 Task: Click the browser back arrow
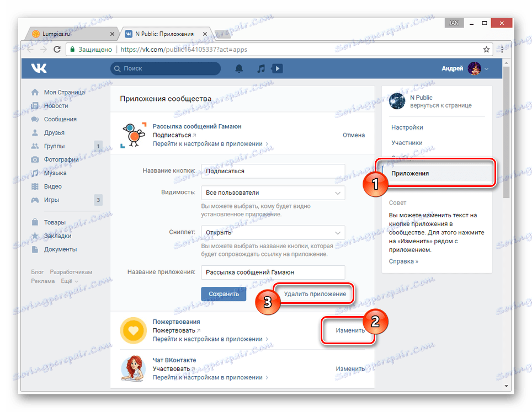[x=30, y=50]
